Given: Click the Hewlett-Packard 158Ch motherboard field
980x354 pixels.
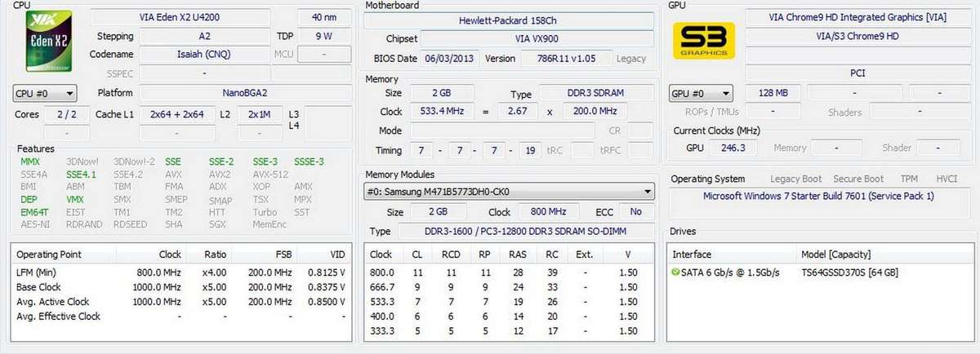Looking at the screenshot, I should click(509, 20).
